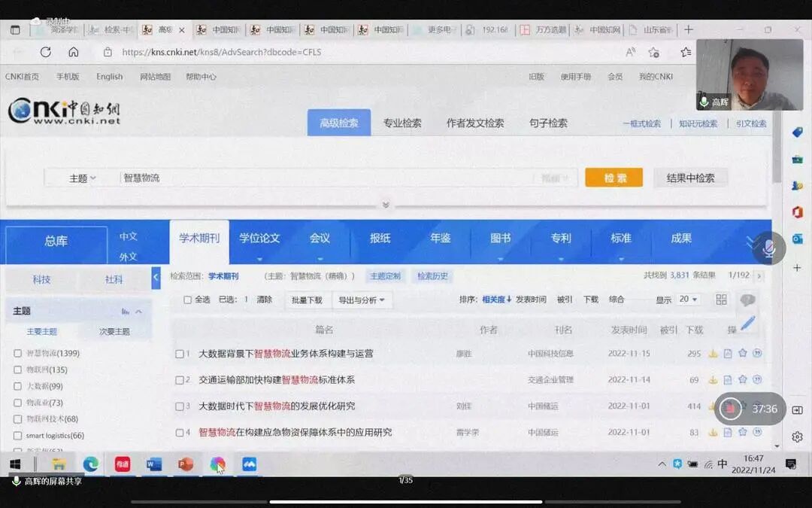Open Word from the taskbar
Image resolution: width=812 pixels, height=508 pixels.
pos(154,464)
